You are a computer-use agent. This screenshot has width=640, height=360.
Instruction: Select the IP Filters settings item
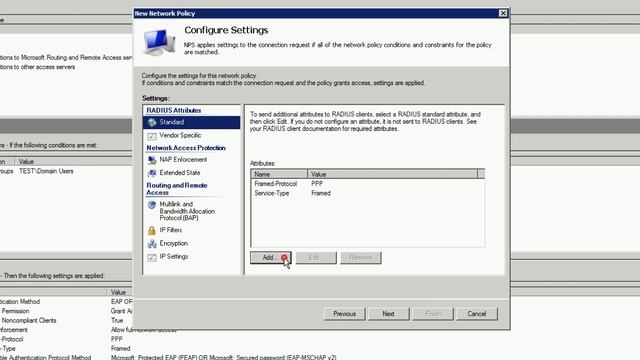(x=171, y=230)
